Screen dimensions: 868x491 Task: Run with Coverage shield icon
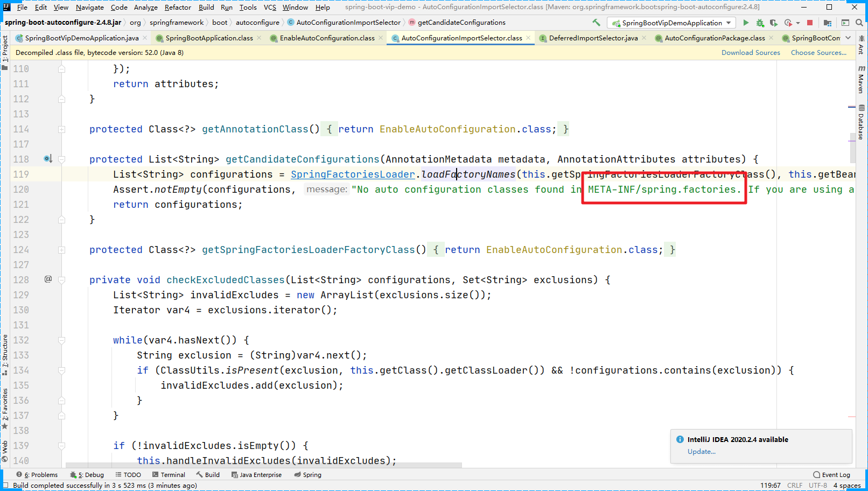774,23
